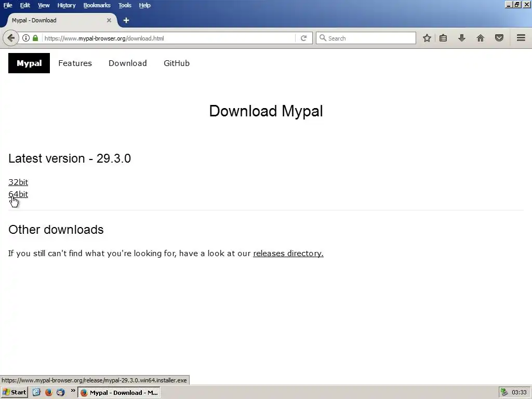Viewport: 532px width, 399px height.
Task: Click the third quick launch icon
Action: (x=60, y=393)
